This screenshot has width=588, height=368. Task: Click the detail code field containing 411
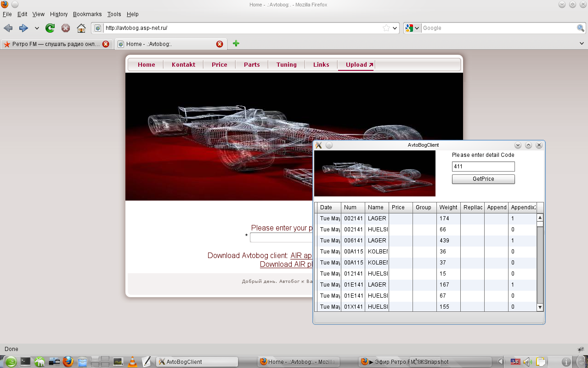point(483,167)
